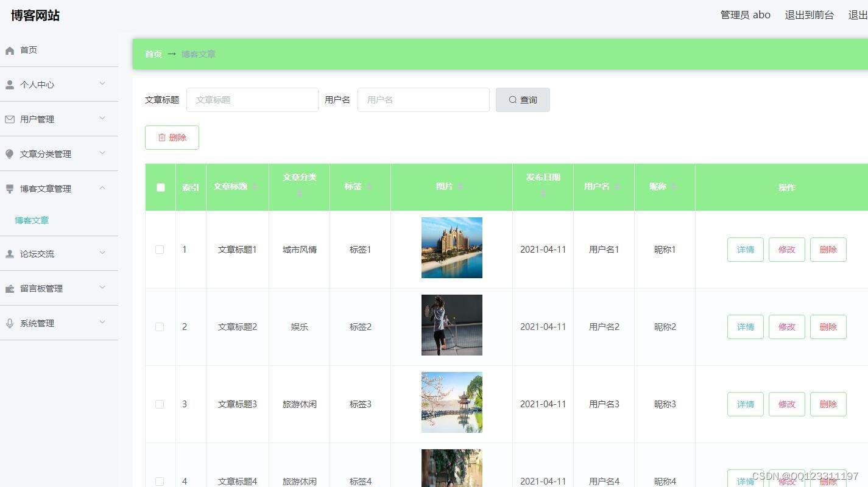Click the 用户名1 cell

[x=604, y=250]
